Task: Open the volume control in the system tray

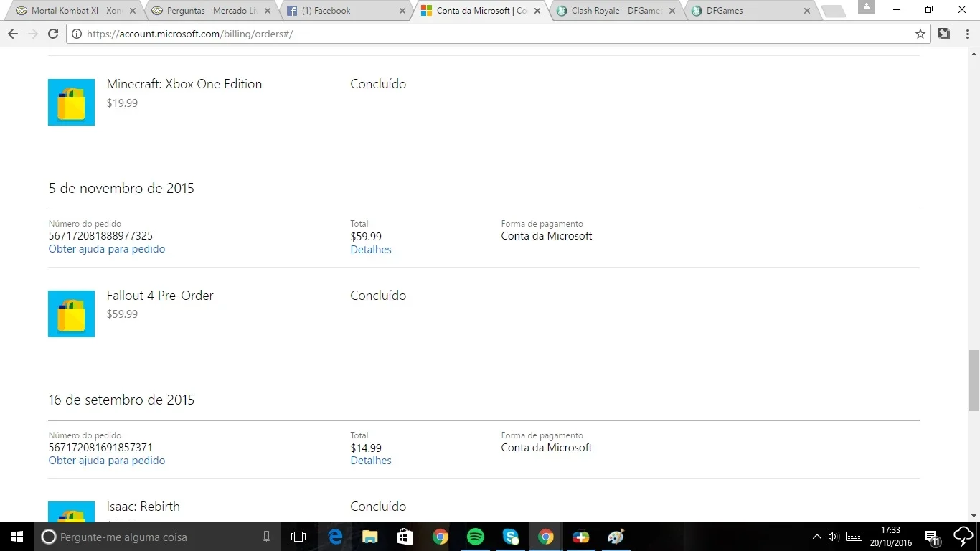Action: (x=834, y=537)
